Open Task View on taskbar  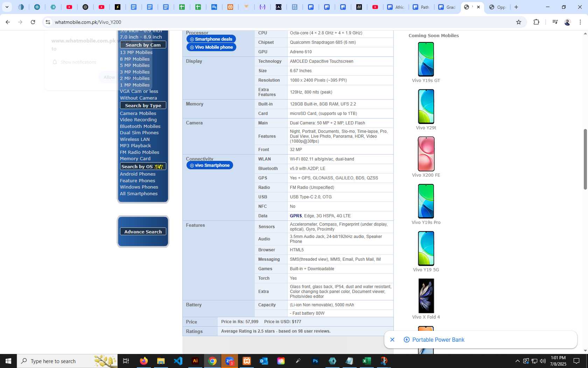(x=126, y=361)
